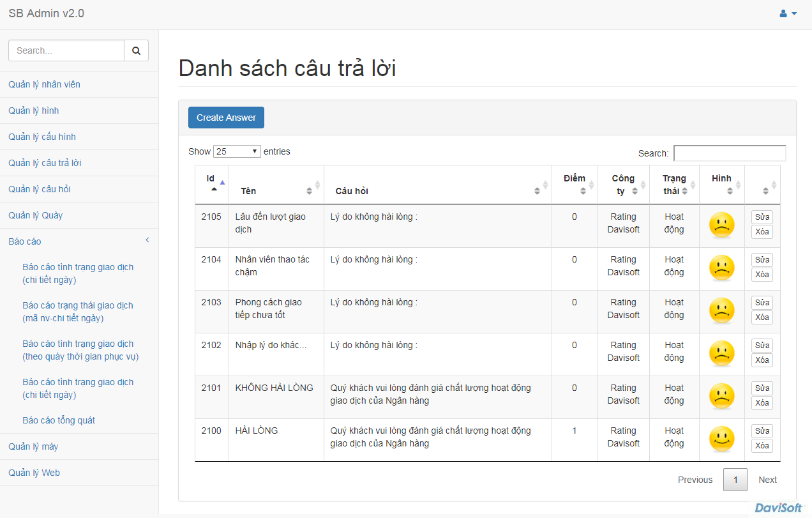
Task: Click the smiley face image for row 2100
Action: tap(721, 440)
